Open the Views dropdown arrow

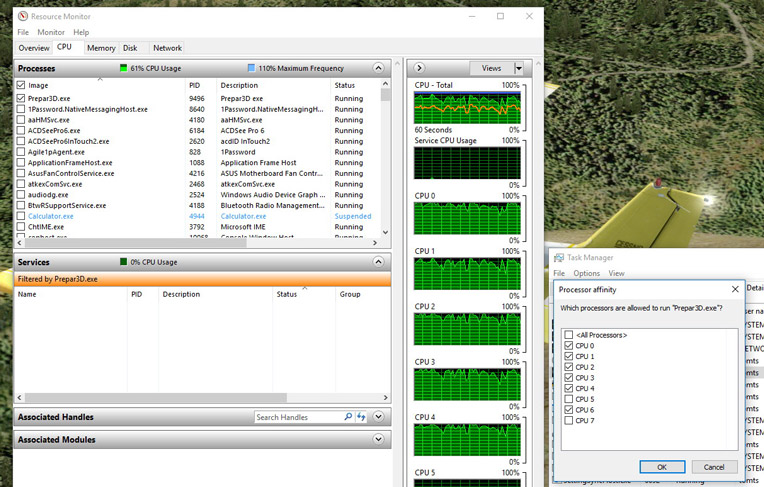pyautogui.click(x=518, y=68)
